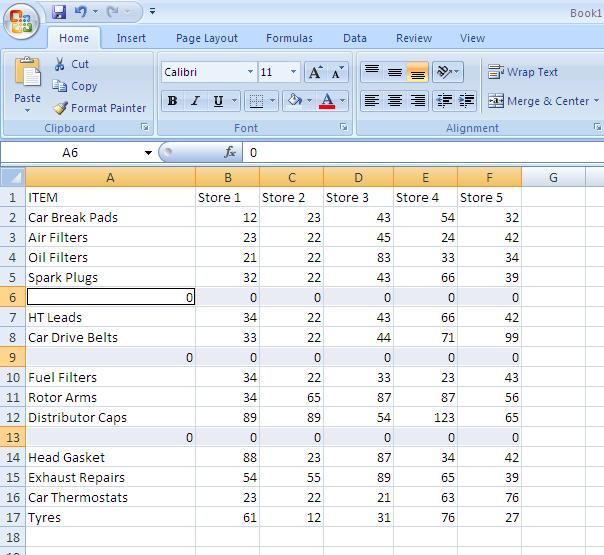Screen dimensions: 604x555
Task: Open the Calibri font name dropdown
Action: pyautogui.click(x=250, y=72)
